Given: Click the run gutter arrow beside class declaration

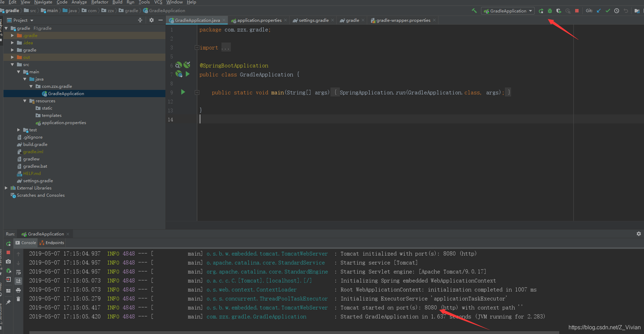Looking at the screenshot, I should coord(188,74).
